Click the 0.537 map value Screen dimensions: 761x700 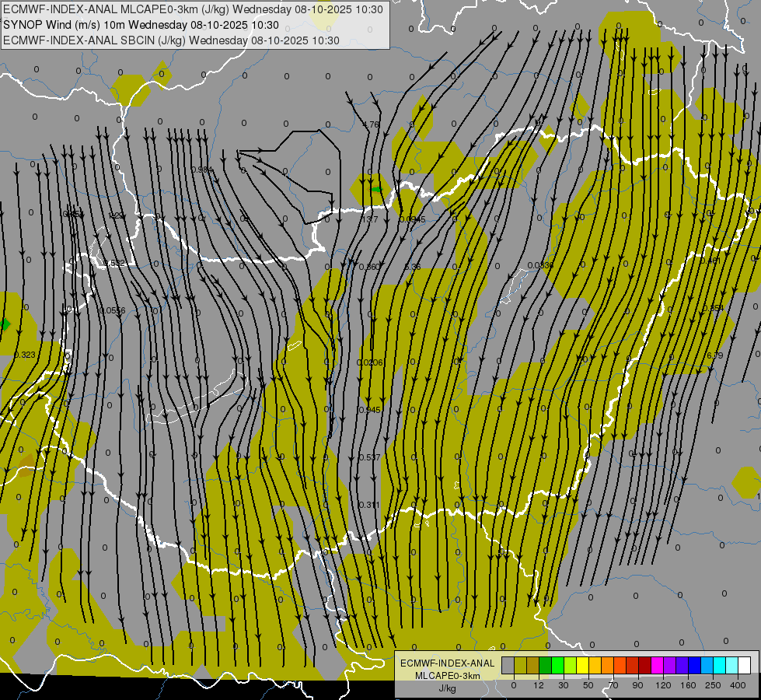(369, 457)
